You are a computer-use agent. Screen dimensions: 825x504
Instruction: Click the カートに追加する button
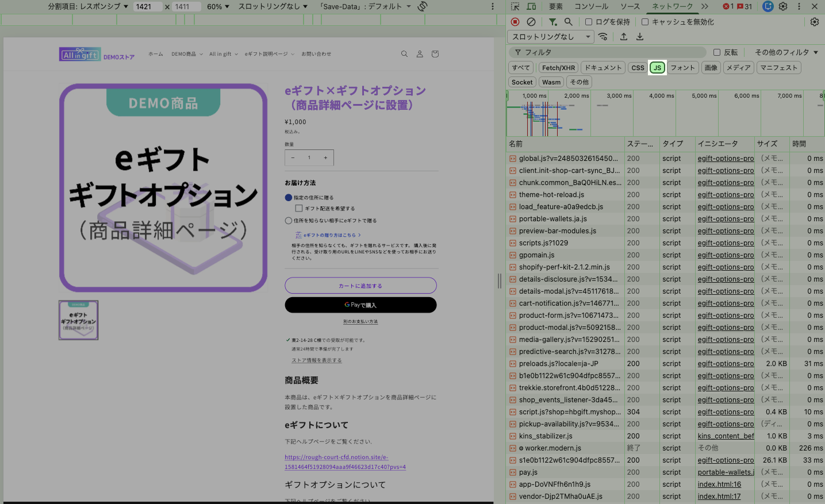tap(360, 286)
